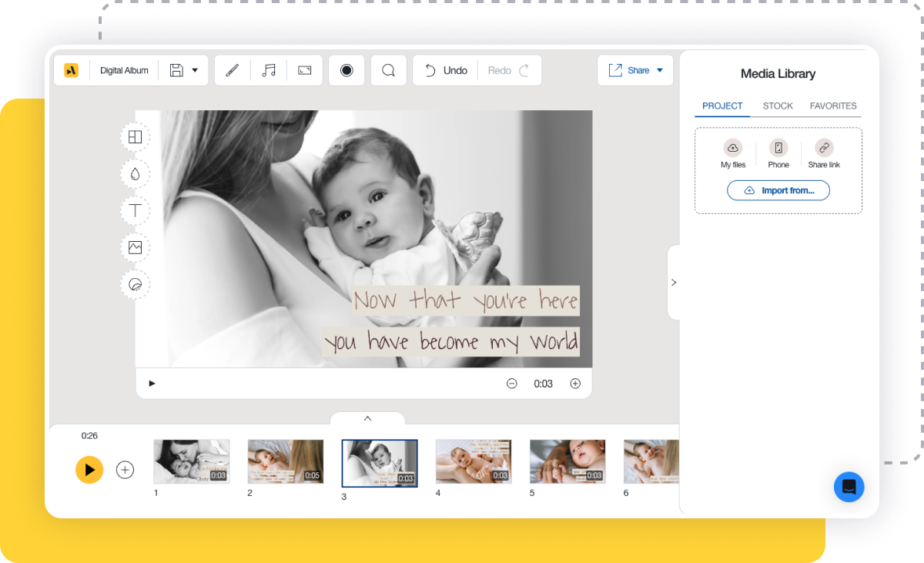Expand the Share button dropdown
This screenshot has width=924, height=563.
[x=658, y=70]
